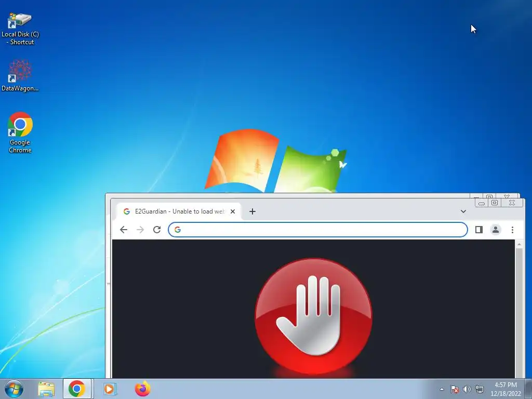Image resolution: width=532 pixels, height=399 pixels.
Task: Open clock showing 4:57 PM
Action: (506, 389)
